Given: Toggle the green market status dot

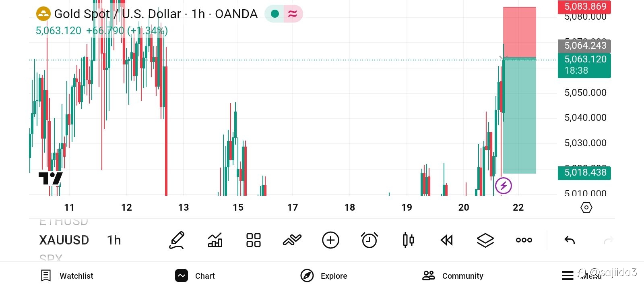Looking at the screenshot, I should pos(275,14).
